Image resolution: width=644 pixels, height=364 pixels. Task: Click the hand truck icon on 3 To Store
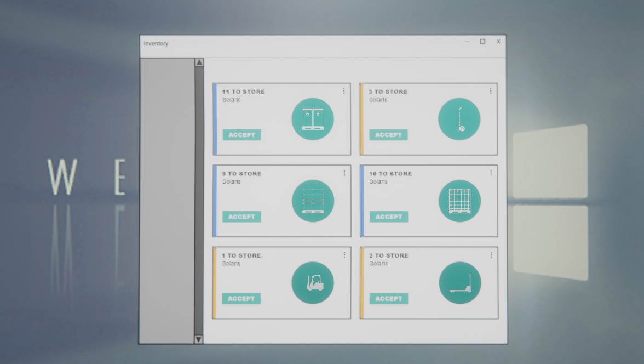tap(459, 119)
